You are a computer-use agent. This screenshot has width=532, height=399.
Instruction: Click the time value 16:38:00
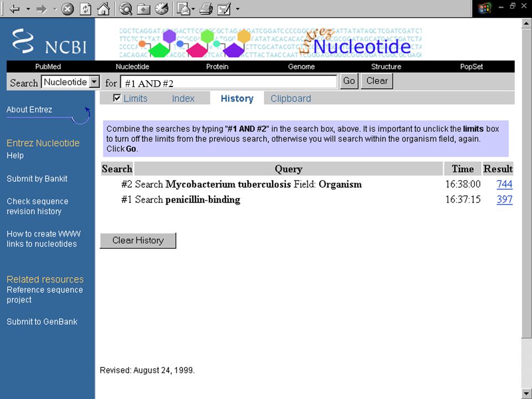463,184
